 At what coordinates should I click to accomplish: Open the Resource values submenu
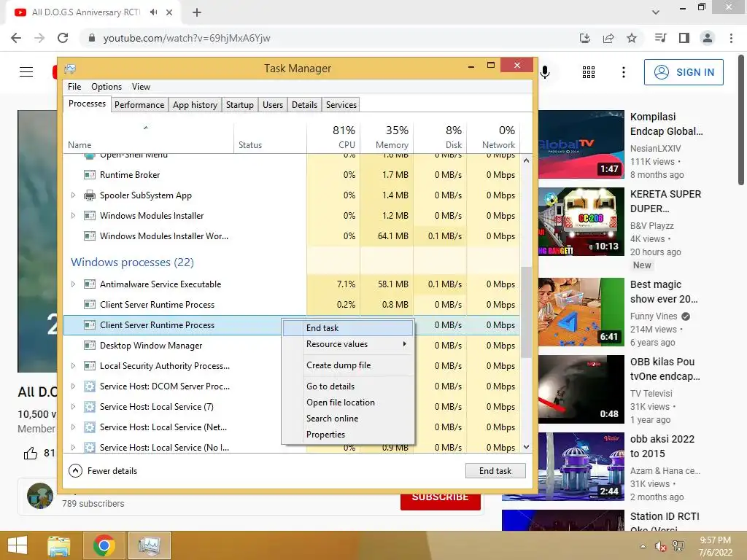348,344
